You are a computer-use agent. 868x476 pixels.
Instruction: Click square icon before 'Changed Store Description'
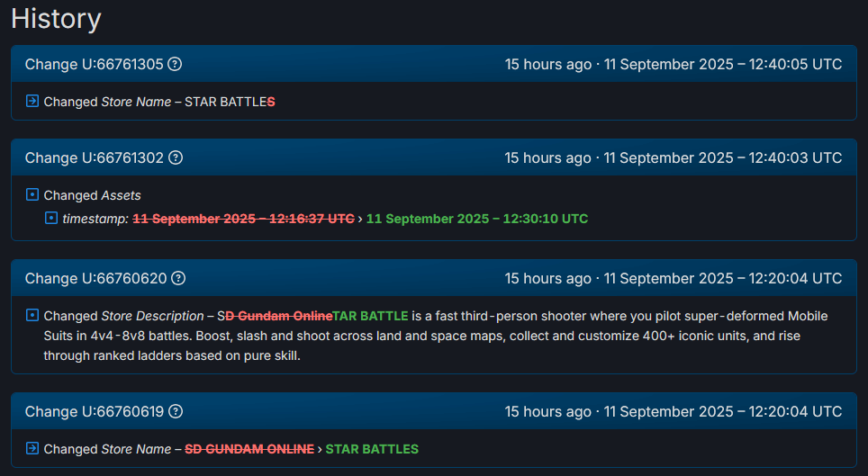point(32,316)
